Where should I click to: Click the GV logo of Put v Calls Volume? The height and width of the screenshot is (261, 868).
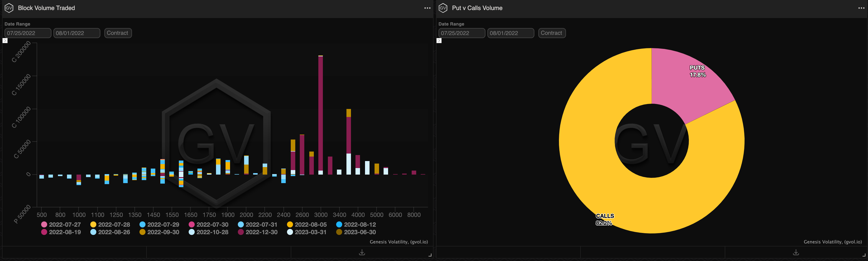click(443, 8)
